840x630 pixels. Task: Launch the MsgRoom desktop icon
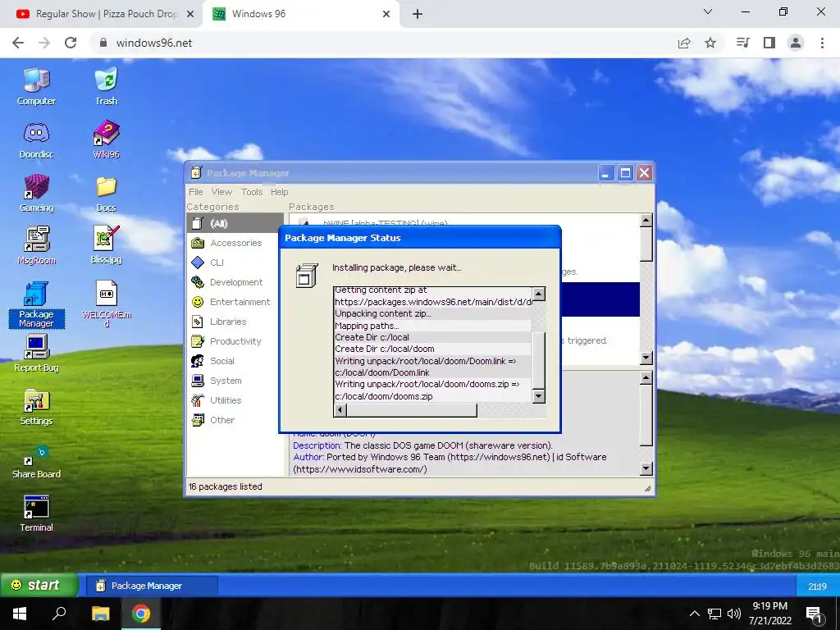point(36,246)
